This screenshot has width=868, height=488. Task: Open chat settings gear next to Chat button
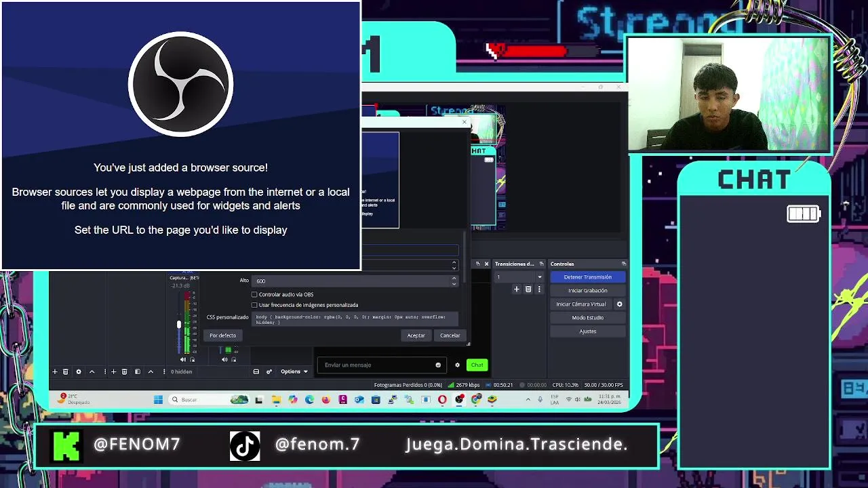click(457, 365)
